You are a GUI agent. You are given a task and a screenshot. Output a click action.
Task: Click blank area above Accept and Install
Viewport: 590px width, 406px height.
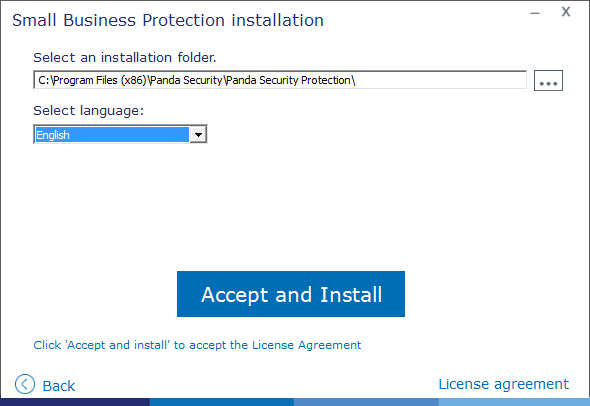click(291, 207)
